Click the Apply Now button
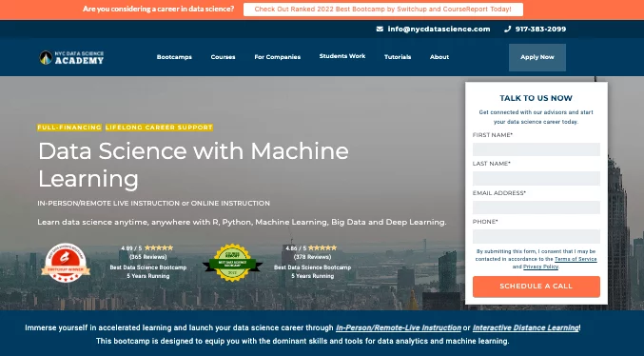644x356 pixels. [537, 57]
